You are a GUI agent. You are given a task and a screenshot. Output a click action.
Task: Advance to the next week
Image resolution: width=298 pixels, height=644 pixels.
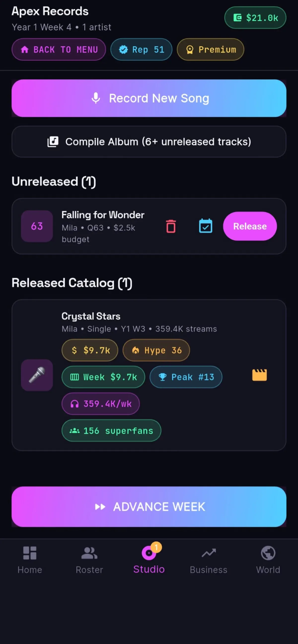[x=149, y=507]
